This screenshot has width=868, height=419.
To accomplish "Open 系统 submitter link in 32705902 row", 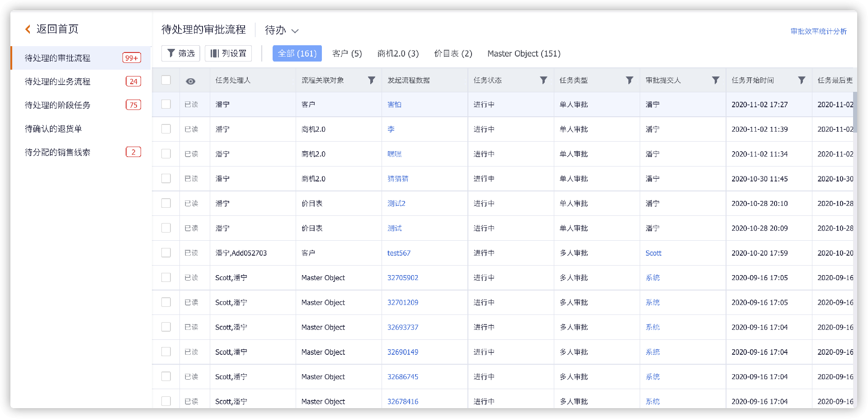I will click(x=652, y=278).
